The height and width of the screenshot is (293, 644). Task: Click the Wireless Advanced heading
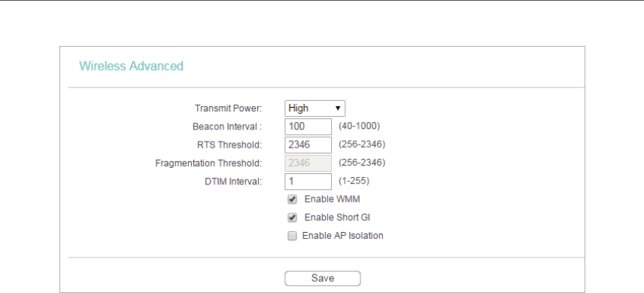click(x=131, y=66)
